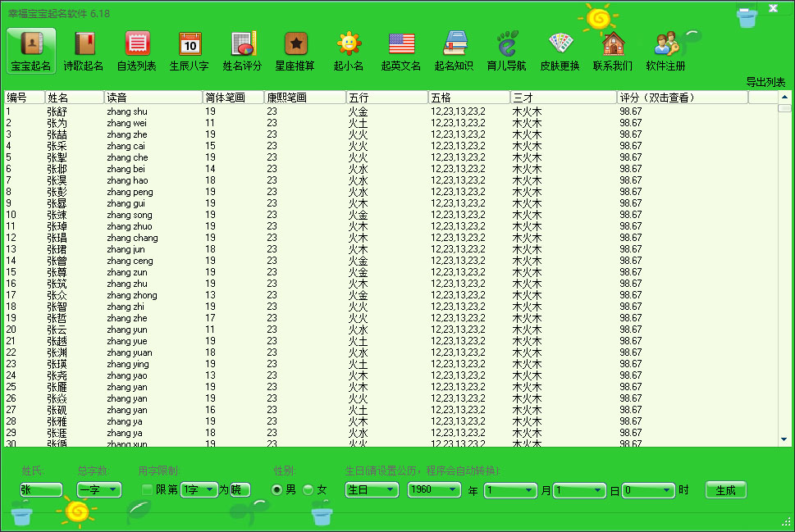Open the 星座推算 zodiac tool

(295, 51)
